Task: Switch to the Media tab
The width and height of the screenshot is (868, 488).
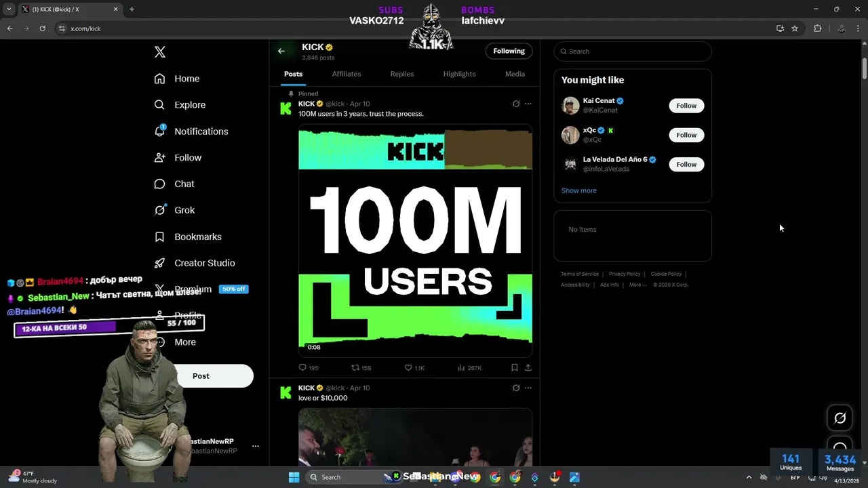Action: click(x=515, y=74)
